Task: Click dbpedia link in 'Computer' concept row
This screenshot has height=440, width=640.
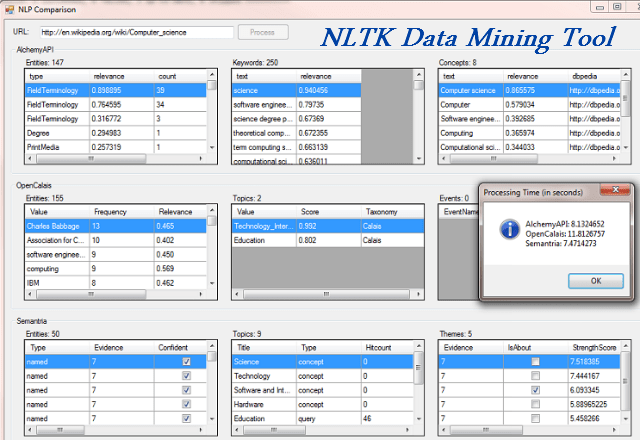Action: click(x=594, y=105)
